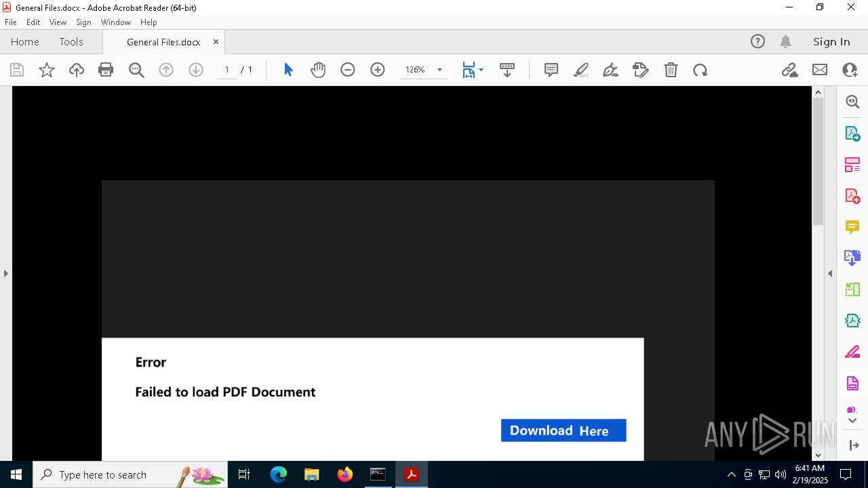Open the notifications bell

[785, 41]
